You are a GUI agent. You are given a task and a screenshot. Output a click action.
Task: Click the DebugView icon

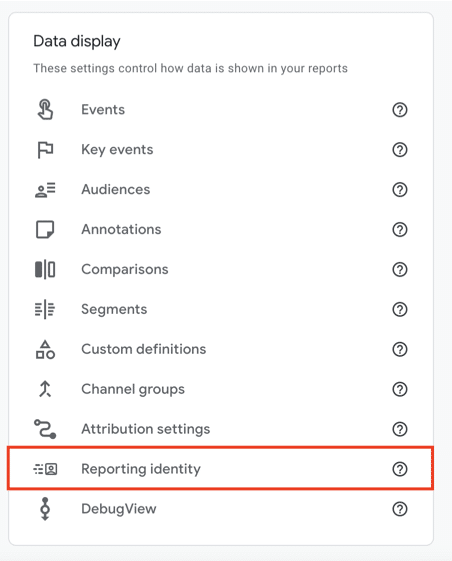[x=45, y=508]
